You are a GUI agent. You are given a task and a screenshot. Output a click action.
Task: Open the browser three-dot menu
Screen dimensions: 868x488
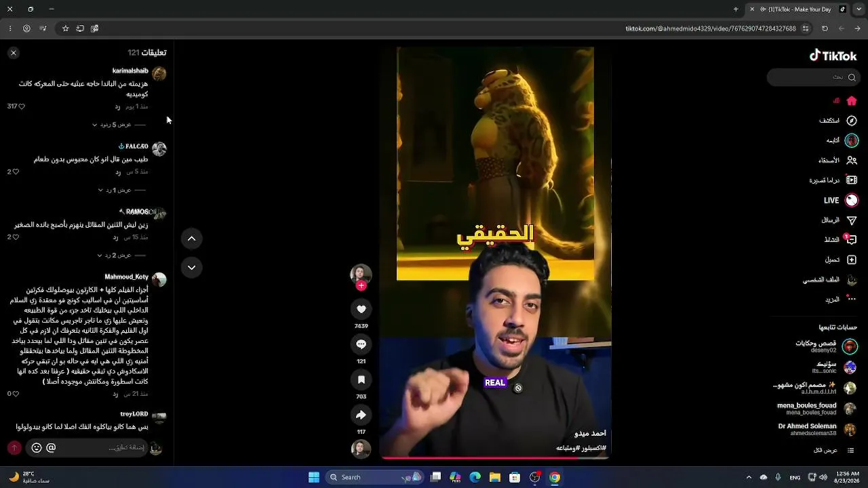tap(10, 28)
